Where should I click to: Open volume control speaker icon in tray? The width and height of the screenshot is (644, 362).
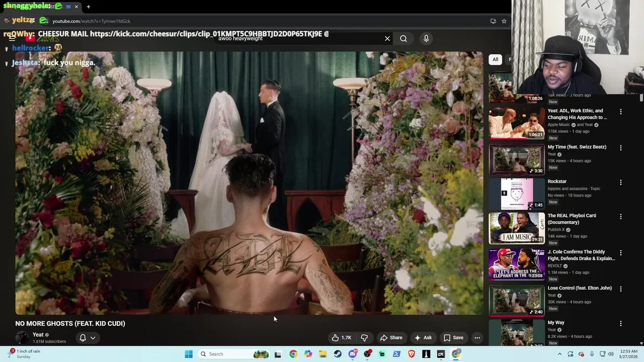[611, 354]
